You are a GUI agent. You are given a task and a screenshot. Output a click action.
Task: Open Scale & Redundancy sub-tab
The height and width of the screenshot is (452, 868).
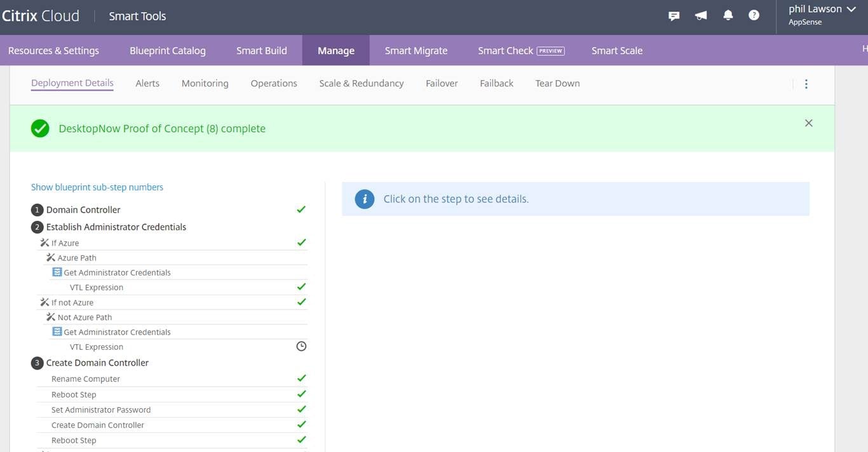362,83
